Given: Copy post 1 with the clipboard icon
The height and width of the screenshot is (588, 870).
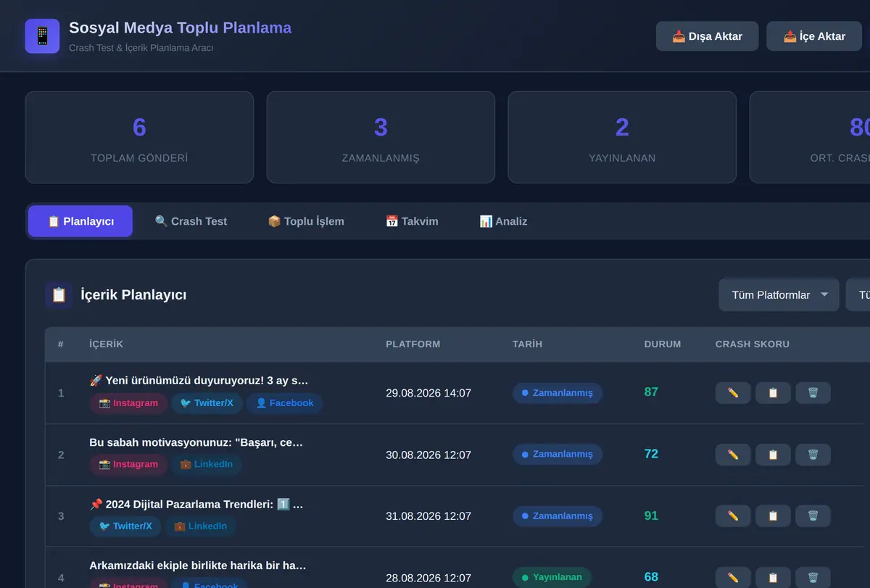Looking at the screenshot, I should [x=773, y=393].
